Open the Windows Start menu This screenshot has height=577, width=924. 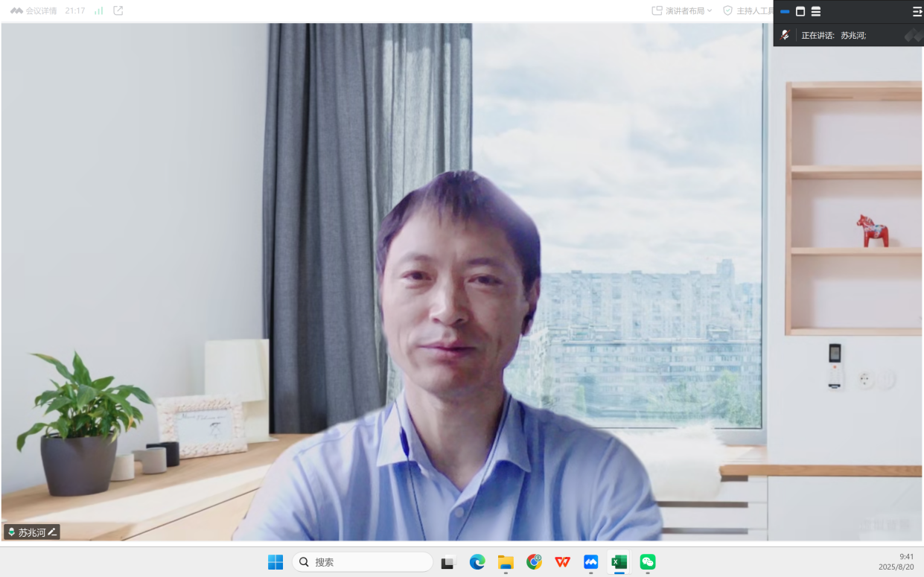[x=275, y=562]
